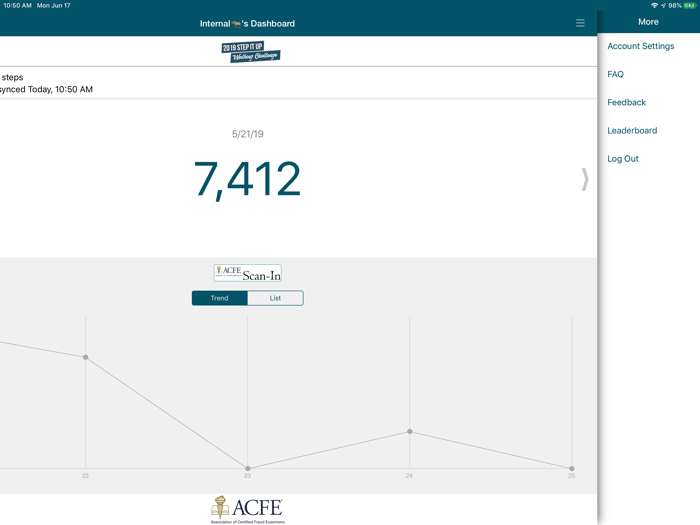Image resolution: width=700 pixels, height=525 pixels.
Task: Tap the 5/21/19 date label
Action: tap(247, 134)
